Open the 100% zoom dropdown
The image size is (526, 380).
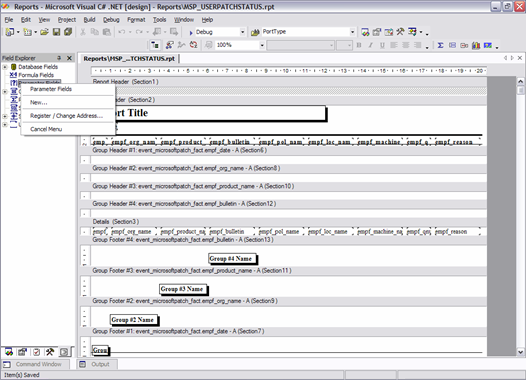[x=262, y=45]
